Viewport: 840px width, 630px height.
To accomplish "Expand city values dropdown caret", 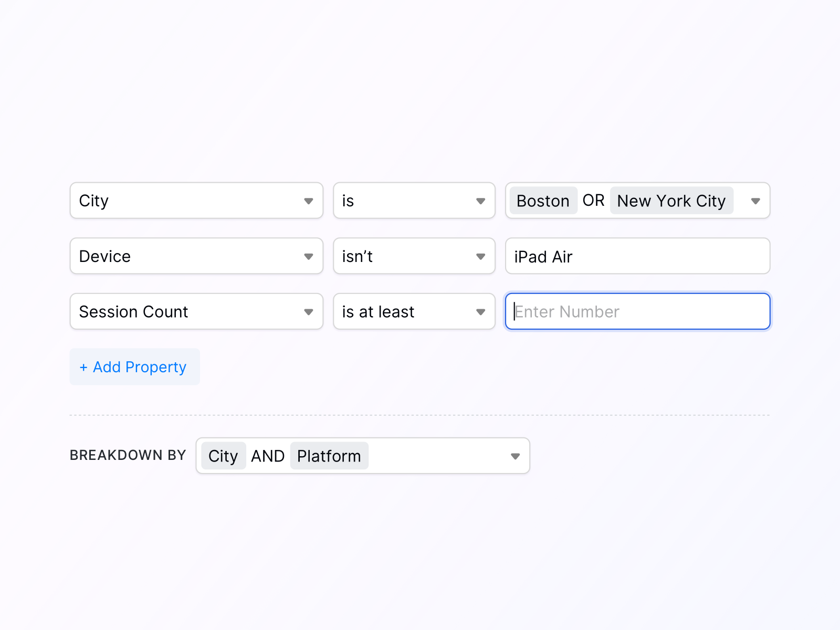I will pos(755,201).
